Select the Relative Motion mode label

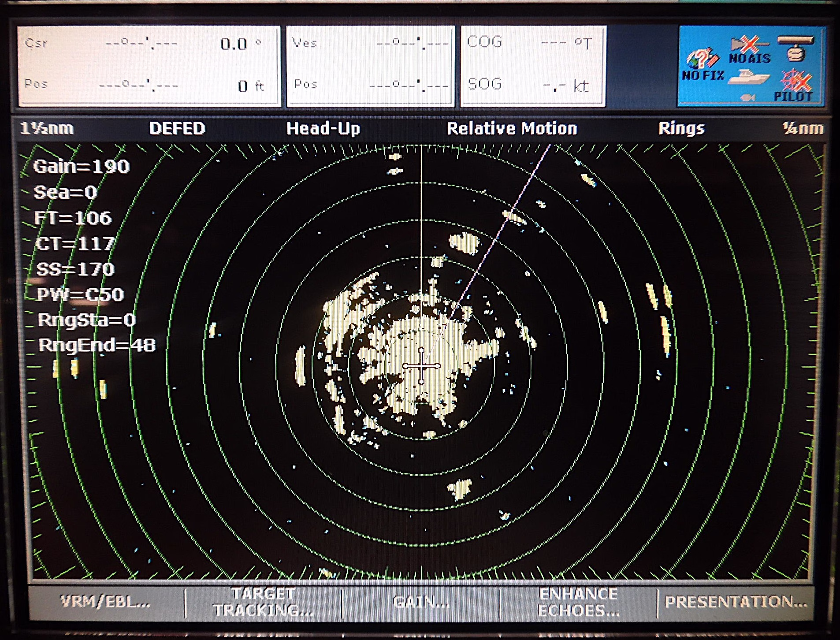point(512,129)
